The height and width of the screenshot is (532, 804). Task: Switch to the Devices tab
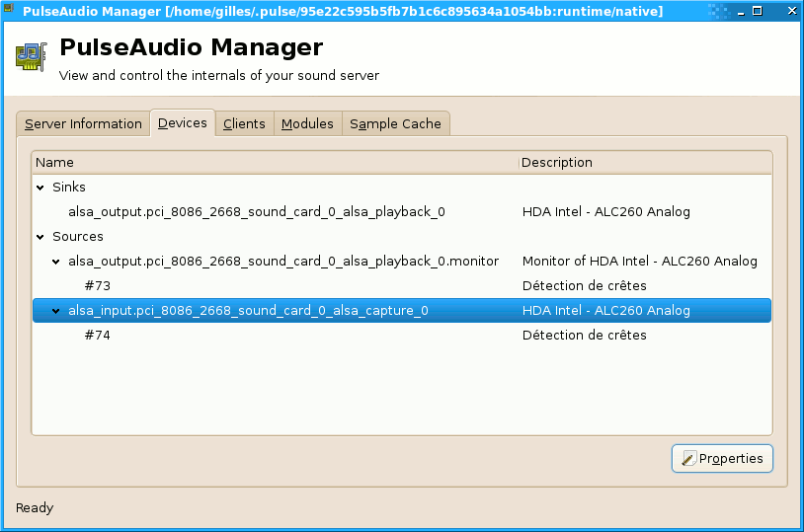(x=183, y=123)
